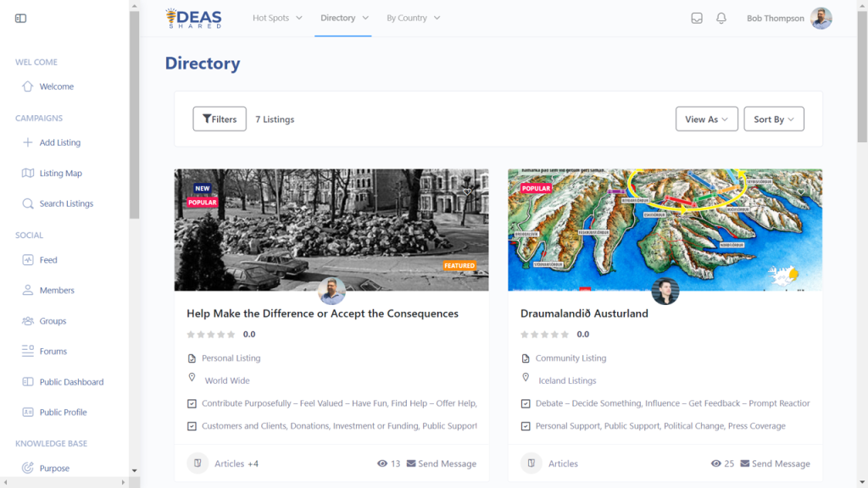Click the Purpose icon in Knowledge Base

pos(28,468)
